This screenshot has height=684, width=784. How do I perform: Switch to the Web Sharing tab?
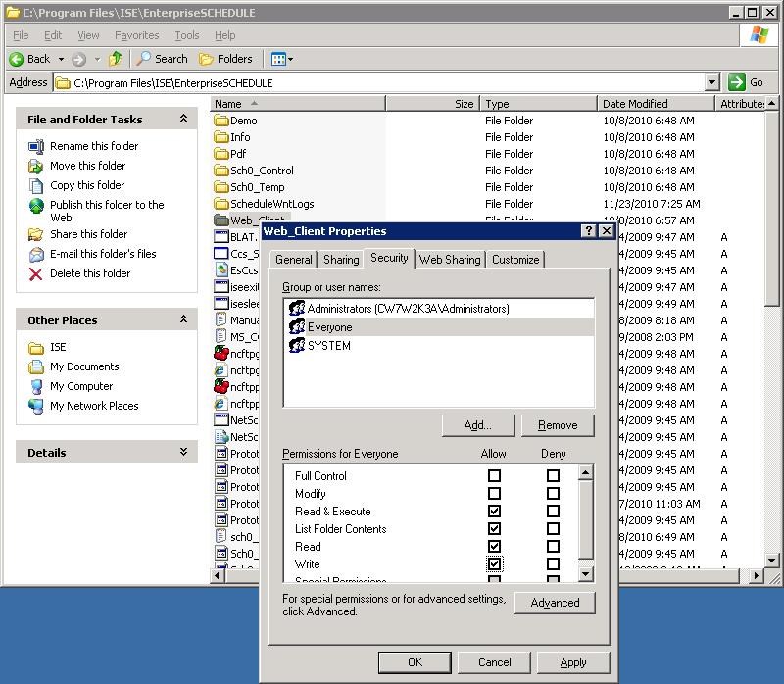tap(450, 260)
